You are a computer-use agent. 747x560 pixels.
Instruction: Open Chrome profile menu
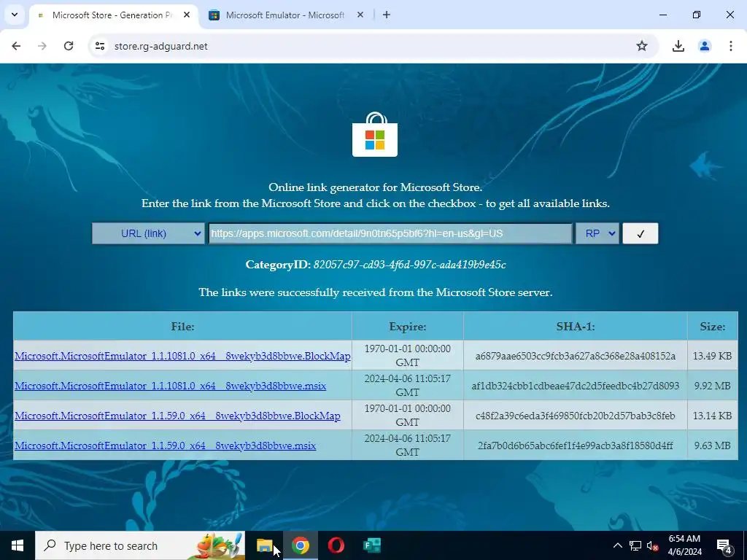pos(704,46)
